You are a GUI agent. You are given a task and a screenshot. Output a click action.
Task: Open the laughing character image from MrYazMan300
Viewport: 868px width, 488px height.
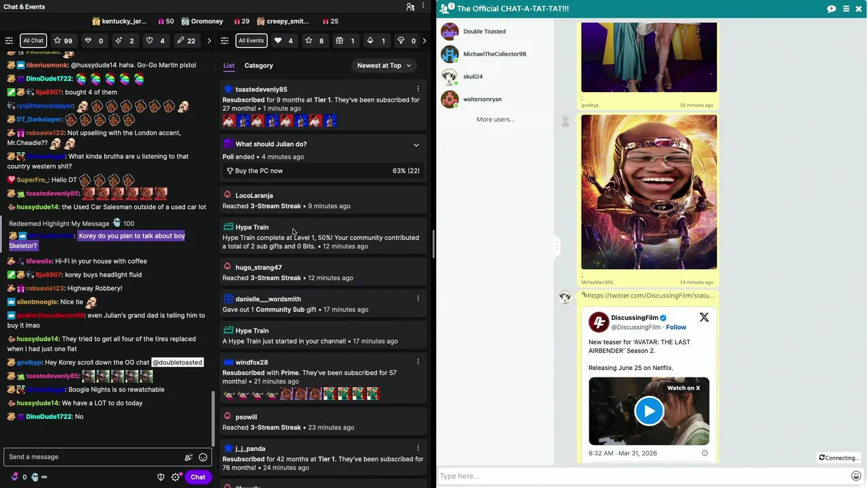coord(649,192)
